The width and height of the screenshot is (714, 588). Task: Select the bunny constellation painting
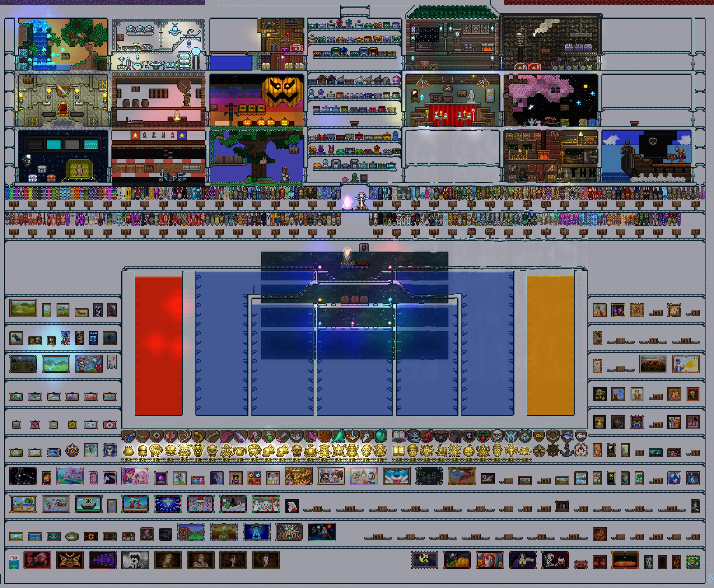tap(23, 476)
